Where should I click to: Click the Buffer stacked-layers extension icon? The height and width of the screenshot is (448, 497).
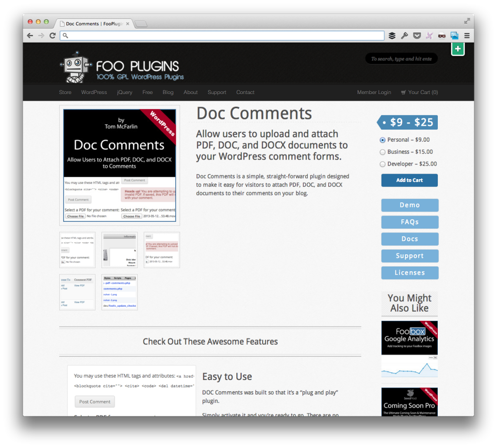[392, 35]
